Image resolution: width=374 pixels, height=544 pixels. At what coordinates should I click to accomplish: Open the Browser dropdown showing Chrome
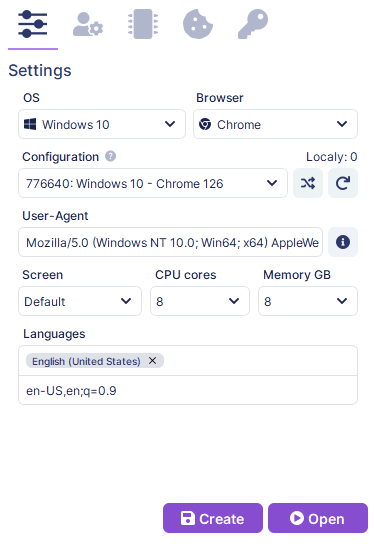[x=275, y=124]
